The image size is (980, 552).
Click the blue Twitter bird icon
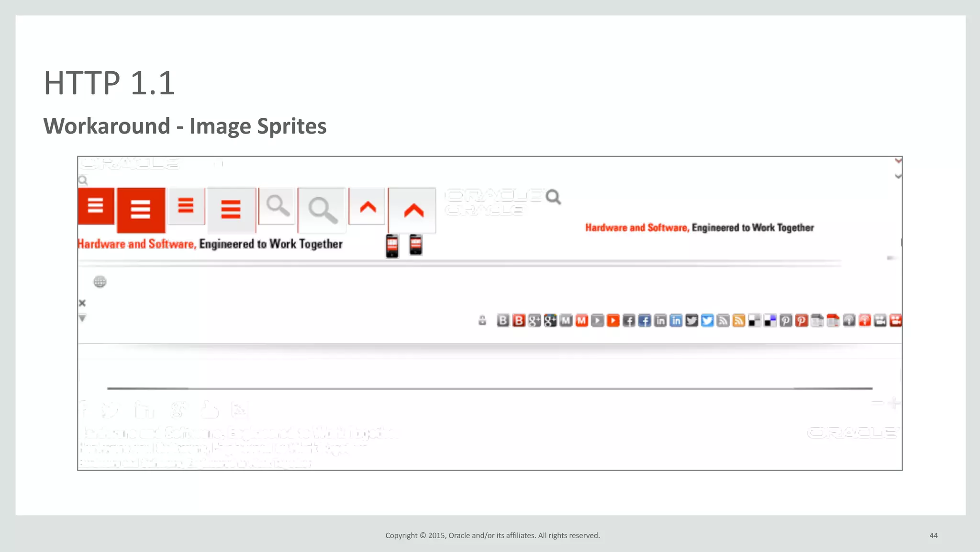point(708,320)
